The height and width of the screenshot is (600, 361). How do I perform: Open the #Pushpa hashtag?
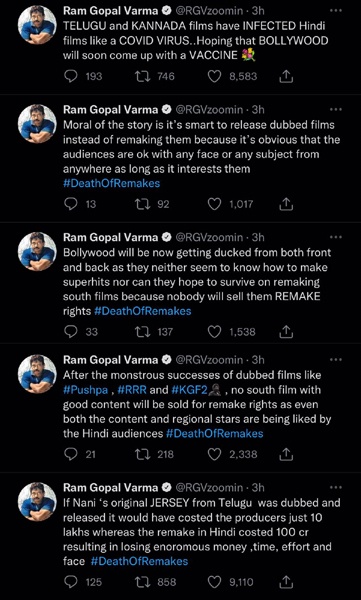click(x=86, y=390)
